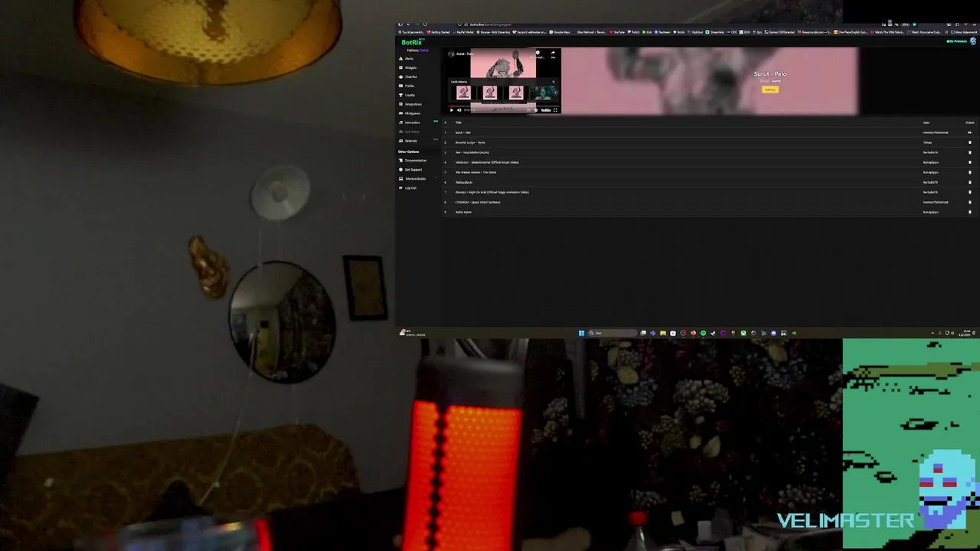Delete Amorist Lodge - Hymn from queue
980x551 pixels.
tap(970, 142)
